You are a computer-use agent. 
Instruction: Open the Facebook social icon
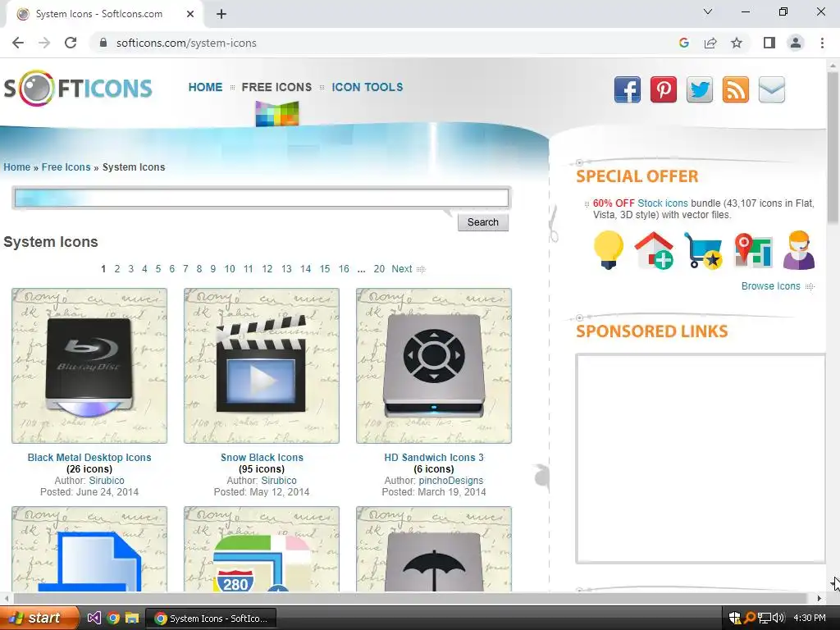click(x=628, y=89)
